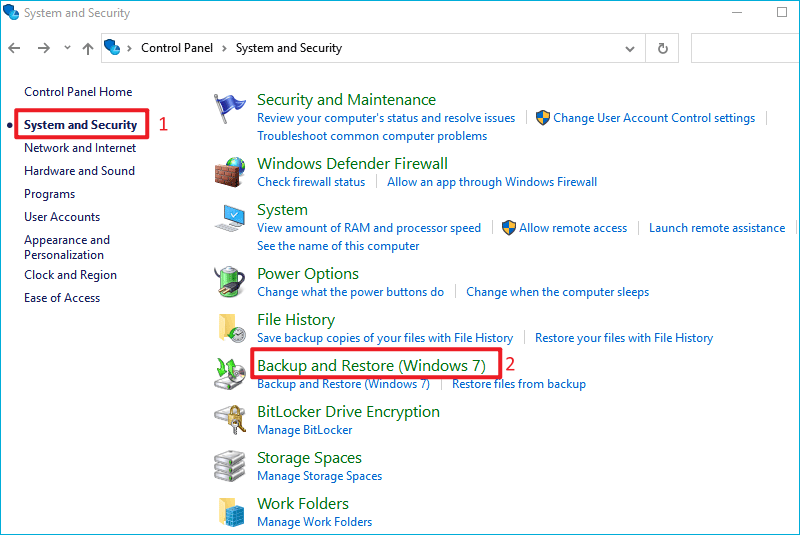Refresh the Control Panel view
This screenshot has height=535, width=800.
pos(662,48)
